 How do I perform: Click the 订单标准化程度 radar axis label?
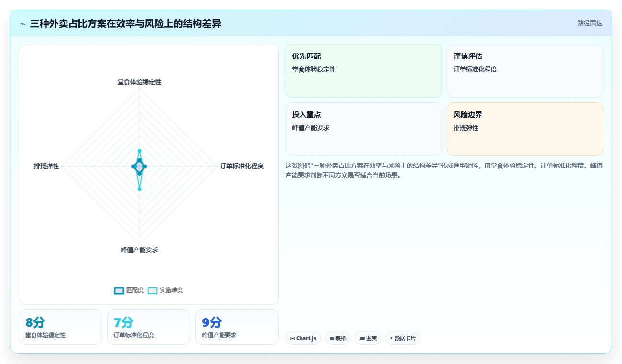(242, 166)
